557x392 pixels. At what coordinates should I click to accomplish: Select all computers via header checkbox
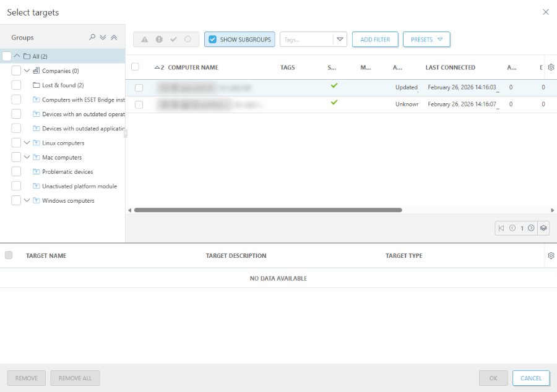[135, 67]
